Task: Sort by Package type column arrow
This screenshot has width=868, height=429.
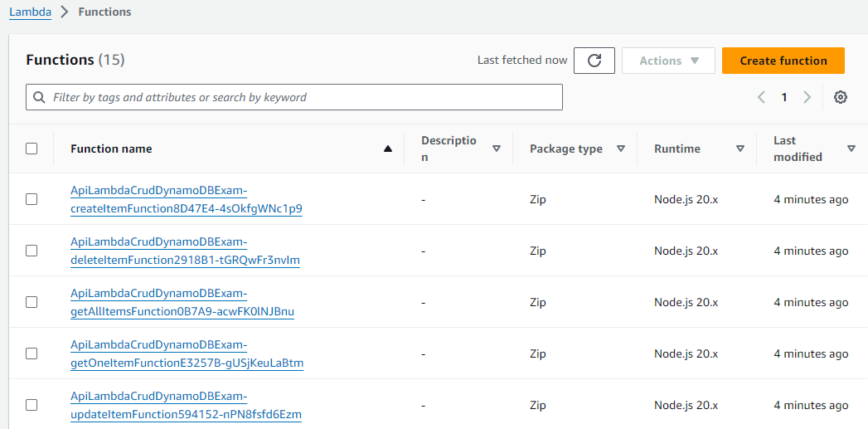Action: [x=620, y=149]
